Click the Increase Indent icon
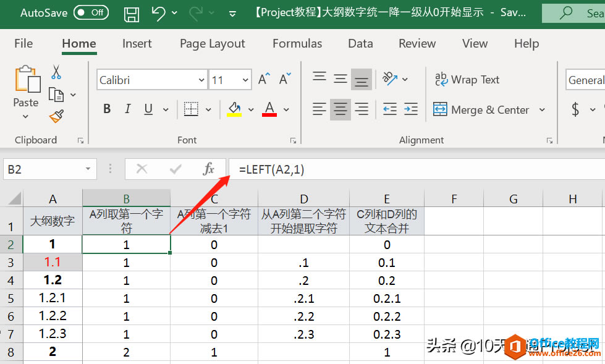Screen dimensions: 605x364 (411, 109)
